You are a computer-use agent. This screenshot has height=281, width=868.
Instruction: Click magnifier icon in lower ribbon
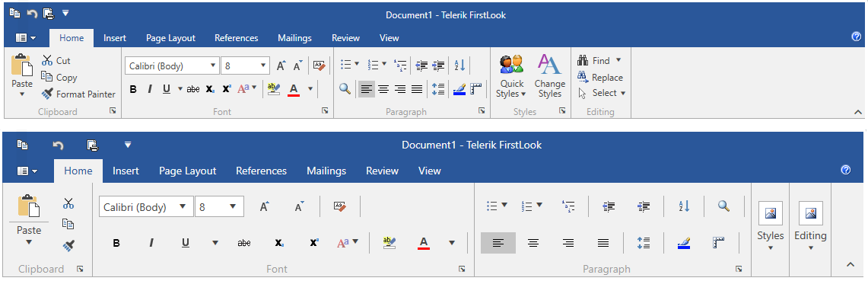coord(723,206)
